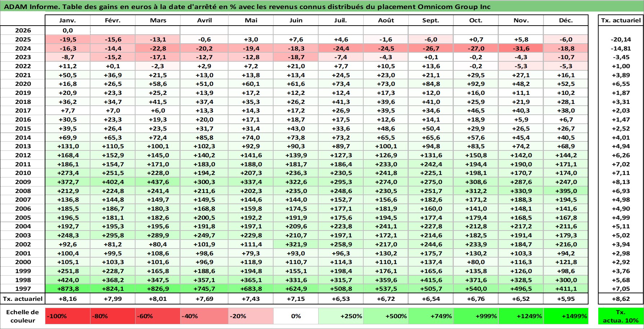This screenshot has height=329, width=644.
Task: Select the +415,6 cell in September 1998
Action: coord(431,280)
